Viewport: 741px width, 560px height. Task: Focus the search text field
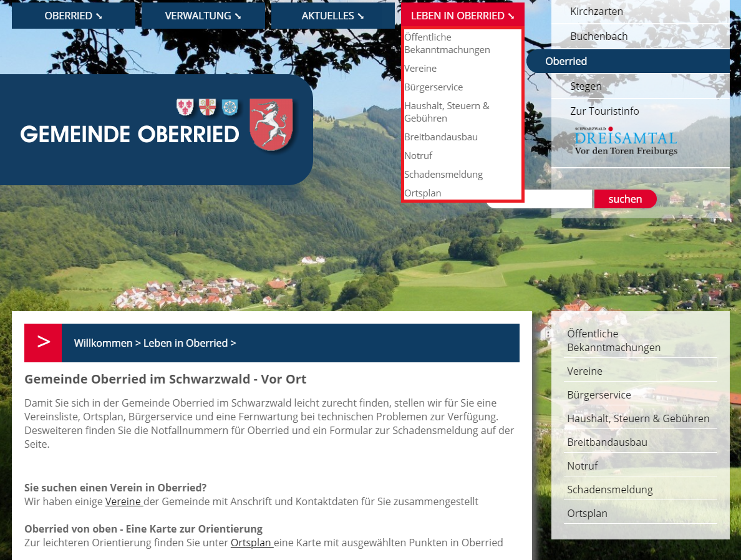point(539,199)
